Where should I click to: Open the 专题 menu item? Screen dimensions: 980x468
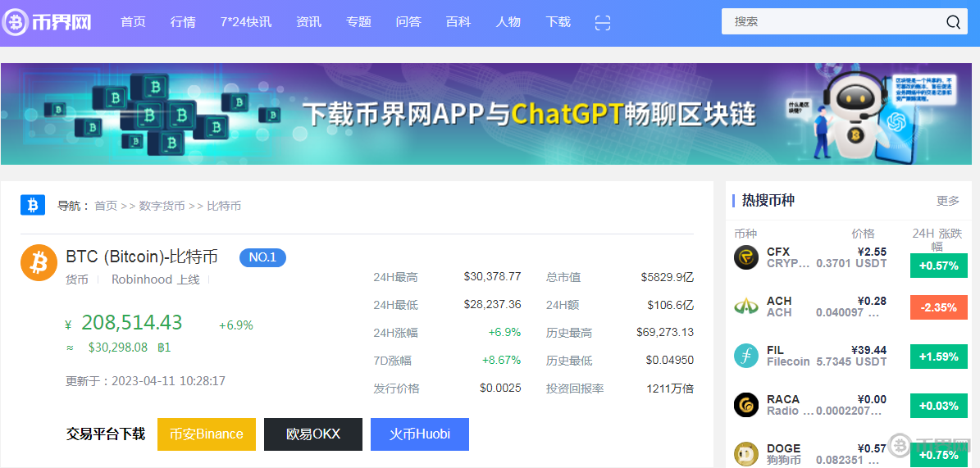coord(358,22)
